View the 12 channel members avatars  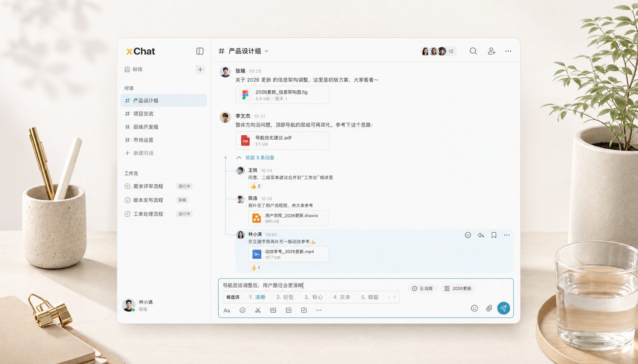438,51
